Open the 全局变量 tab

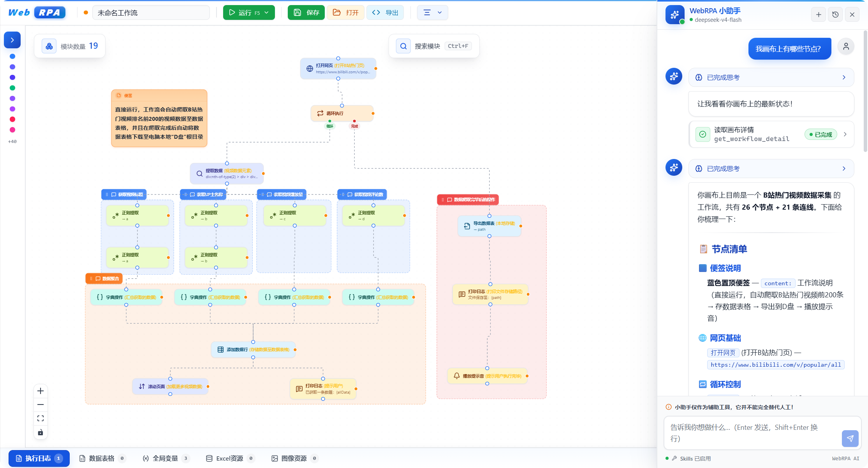click(166, 458)
